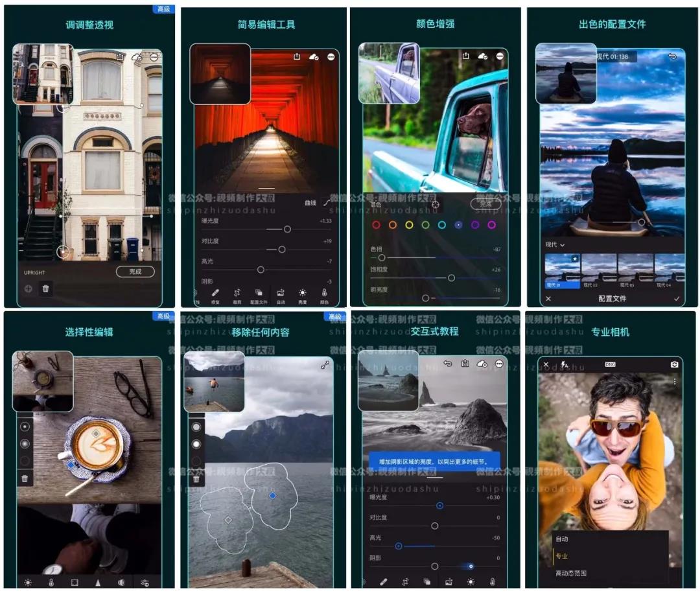
Task: Open 修复 tab in 简易编辑工具 toolbar
Action: point(215,296)
